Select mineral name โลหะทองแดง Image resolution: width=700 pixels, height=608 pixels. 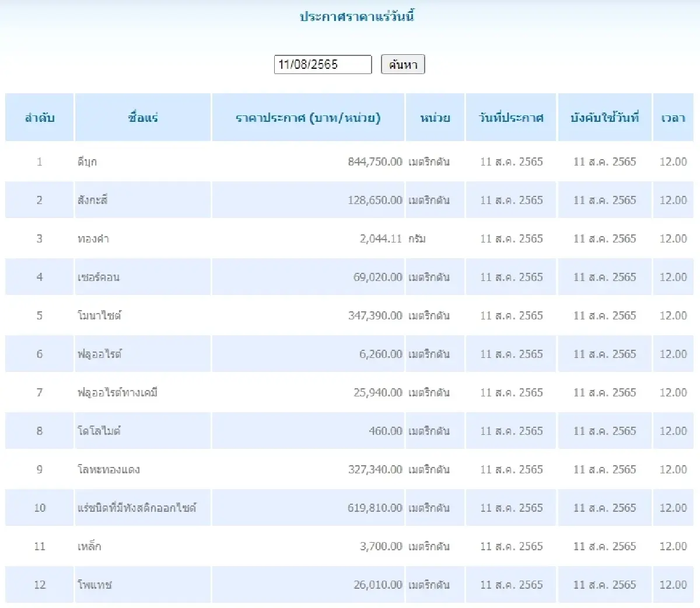click(108, 469)
